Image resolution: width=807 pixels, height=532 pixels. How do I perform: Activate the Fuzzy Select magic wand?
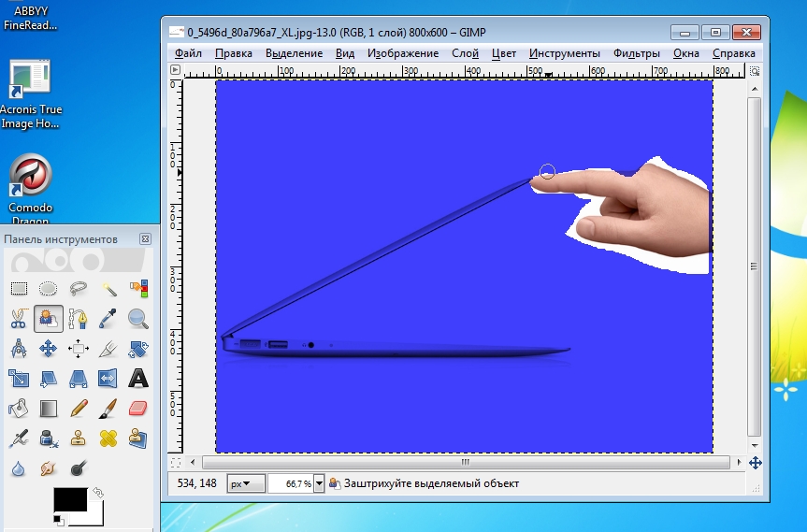pyautogui.click(x=108, y=288)
